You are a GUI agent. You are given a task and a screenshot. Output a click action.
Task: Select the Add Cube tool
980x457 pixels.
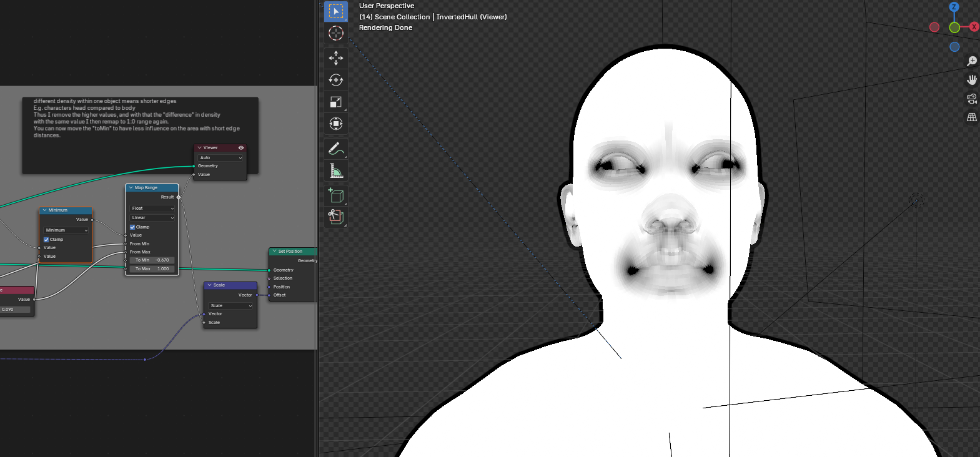click(x=336, y=195)
